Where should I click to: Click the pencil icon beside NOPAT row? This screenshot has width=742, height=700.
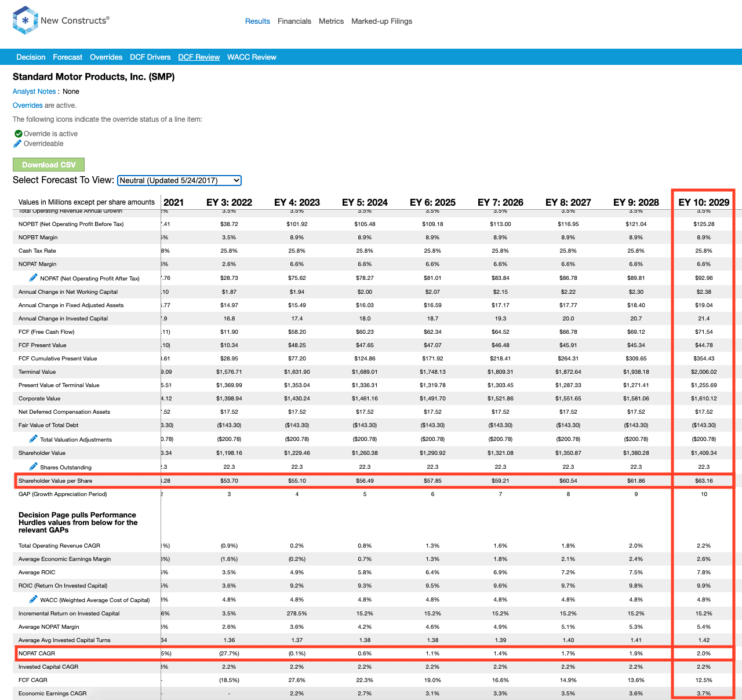(34, 278)
